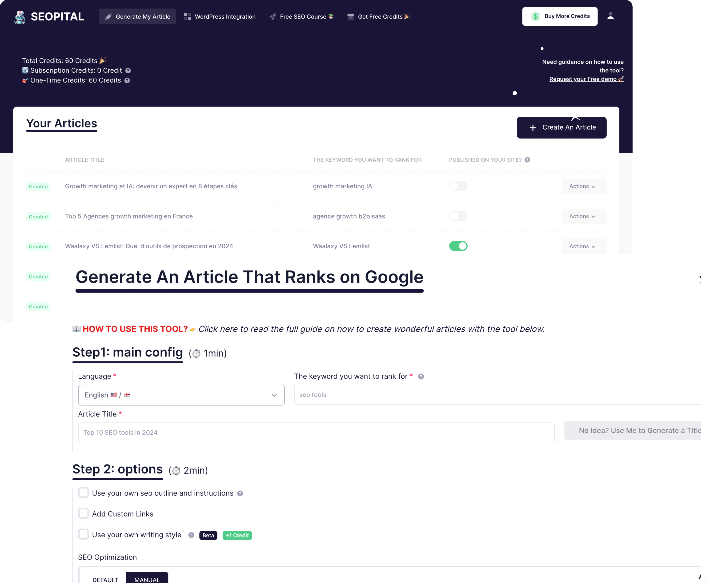Click the Article Title input field

click(x=316, y=433)
